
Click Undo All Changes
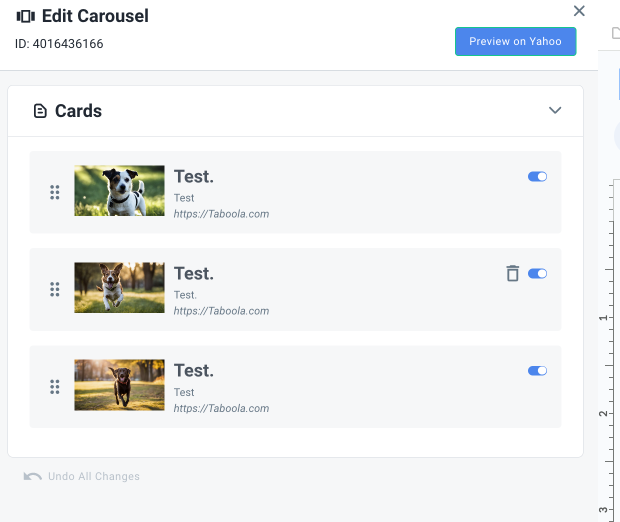coord(94,476)
